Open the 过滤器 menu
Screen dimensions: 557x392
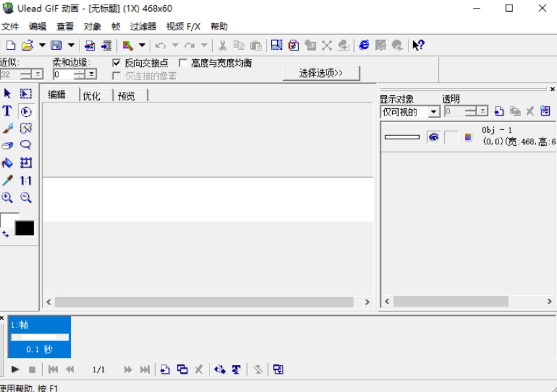[x=143, y=27]
